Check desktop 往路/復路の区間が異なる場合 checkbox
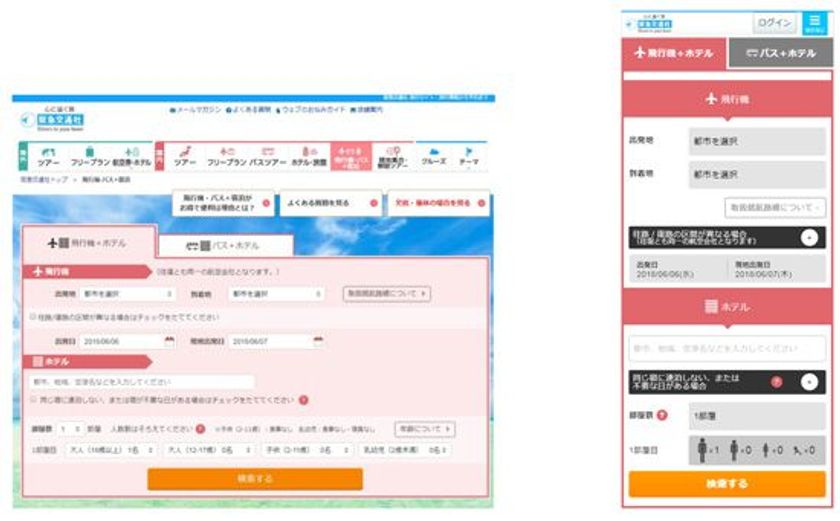Viewport: 840px width, 521px height. pyautogui.click(x=33, y=317)
